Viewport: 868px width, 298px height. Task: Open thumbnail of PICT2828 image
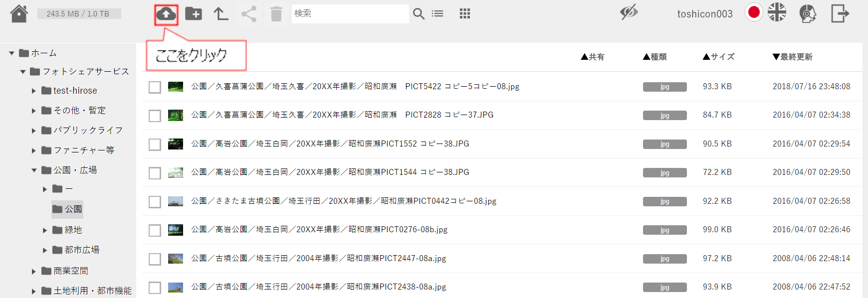tap(176, 115)
